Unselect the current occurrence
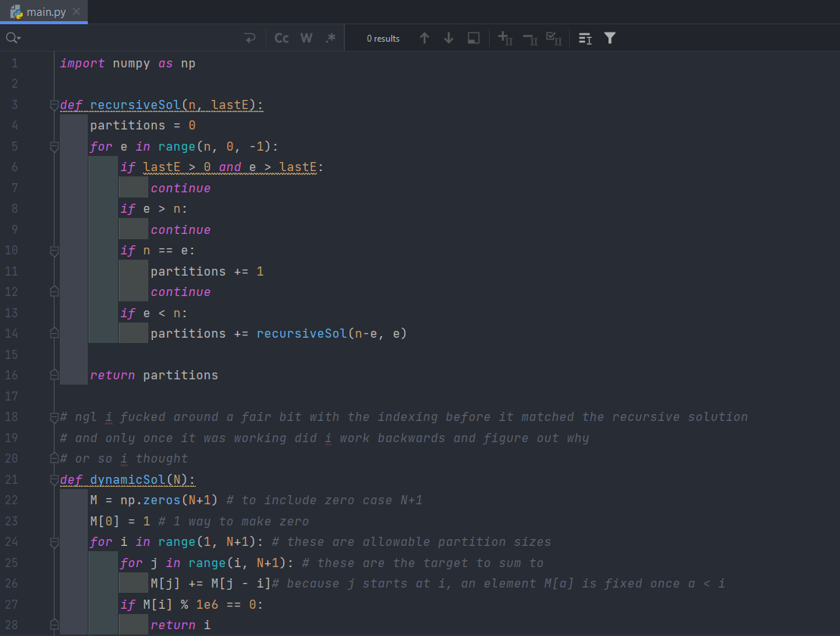This screenshot has width=840, height=636. pyautogui.click(x=530, y=38)
